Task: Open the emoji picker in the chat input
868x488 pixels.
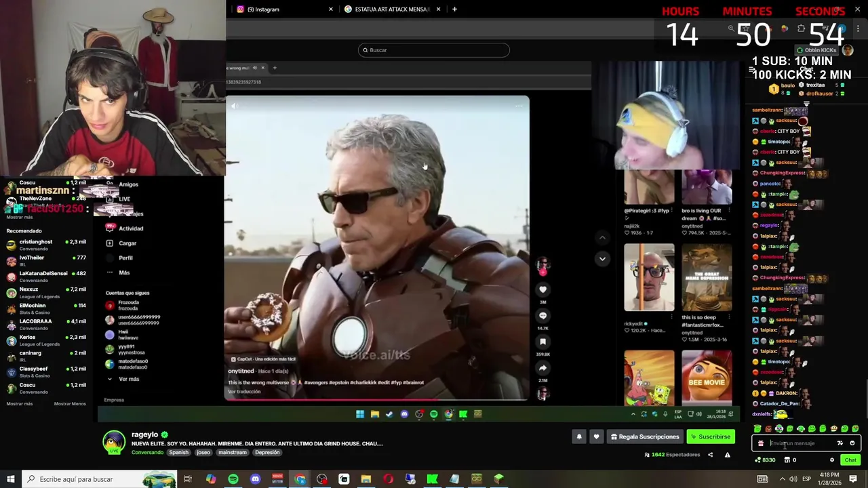Action: coord(852,443)
